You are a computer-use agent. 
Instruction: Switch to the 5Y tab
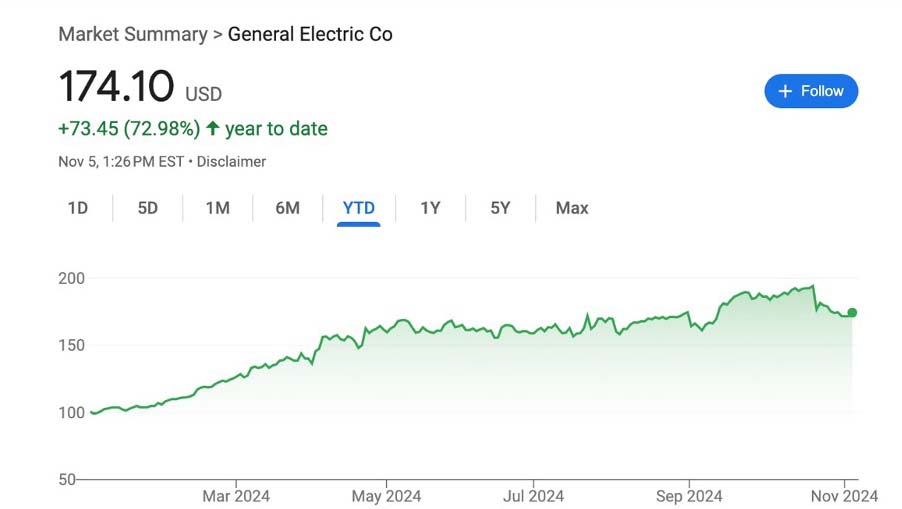coord(500,208)
